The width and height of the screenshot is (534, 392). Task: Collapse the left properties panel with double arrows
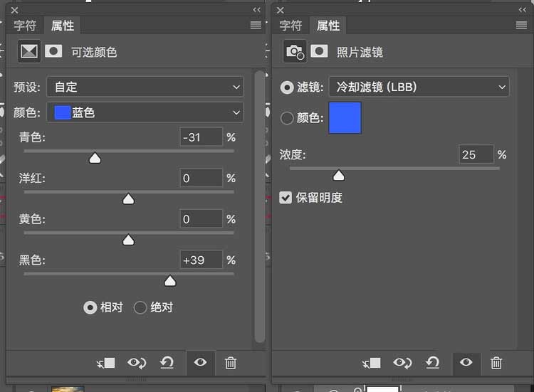coord(257,10)
